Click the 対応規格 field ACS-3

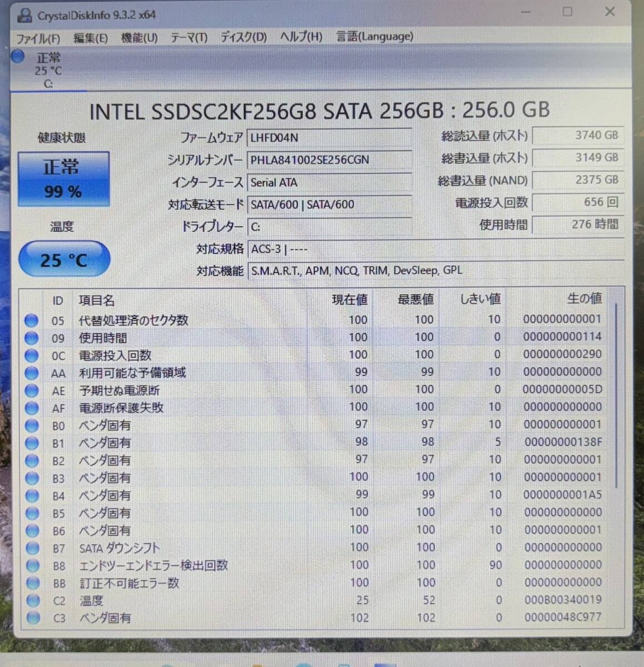[x=435, y=249]
